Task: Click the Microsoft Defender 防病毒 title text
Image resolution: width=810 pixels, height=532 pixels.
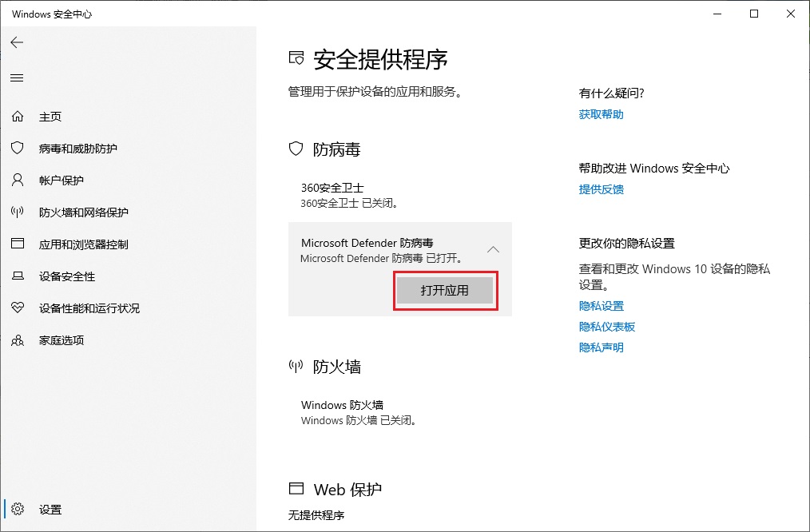Action: coord(367,243)
